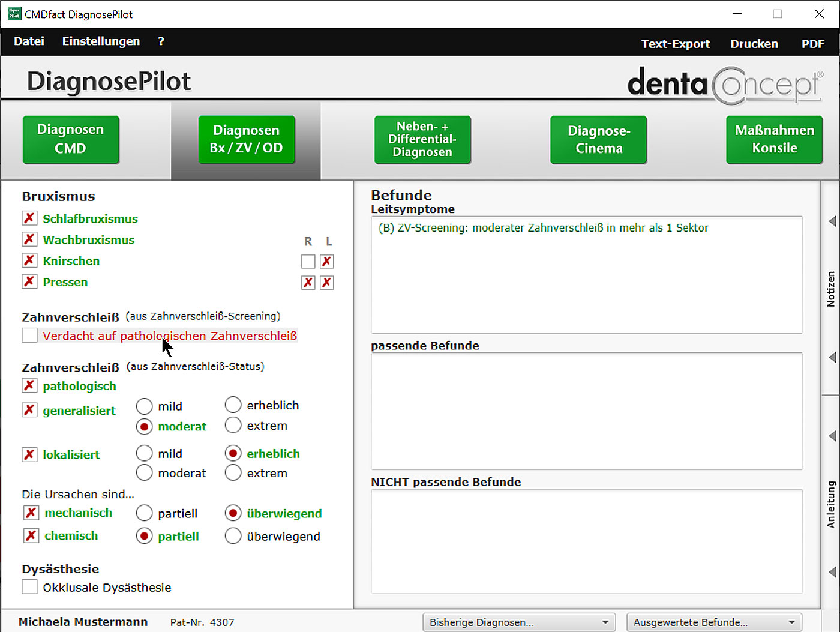Open the Einstellungen menu
The height and width of the screenshot is (632, 840).
[101, 41]
